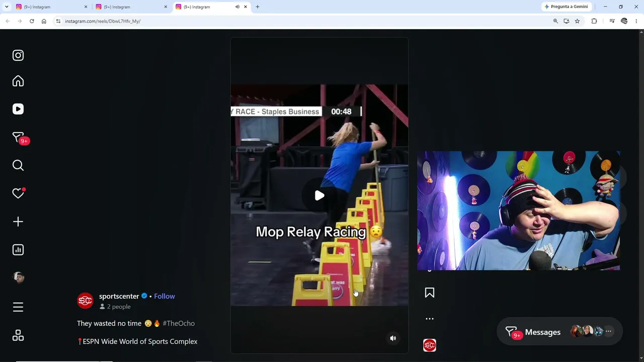Focus the address bar URL field
The height and width of the screenshot is (362, 644).
tap(302, 21)
